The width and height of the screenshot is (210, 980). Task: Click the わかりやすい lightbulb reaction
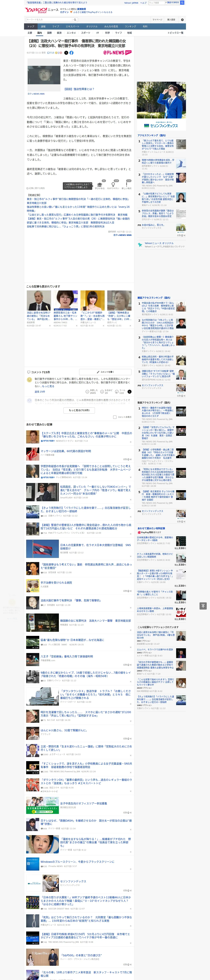point(113,185)
